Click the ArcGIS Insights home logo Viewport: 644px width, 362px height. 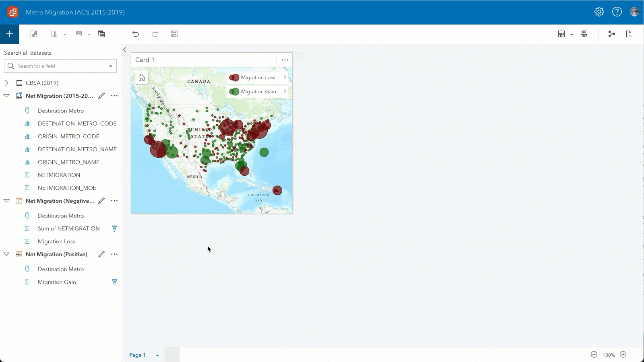click(x=12, y=12)
